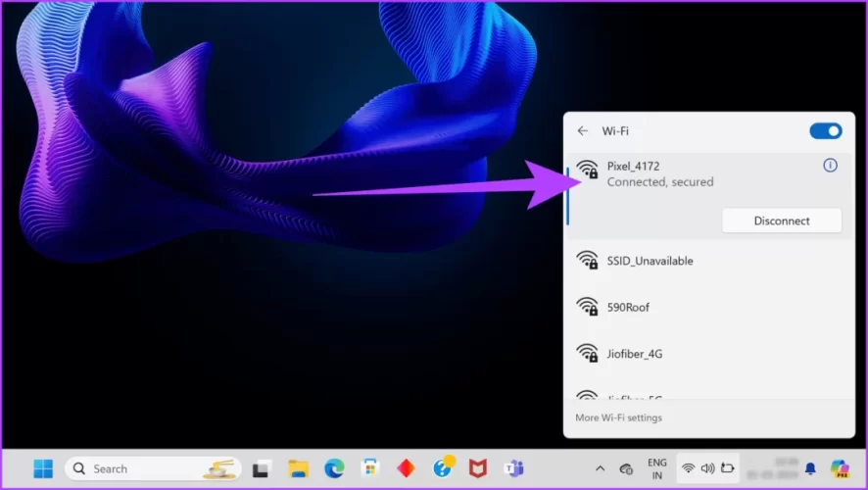Viewport: 868px width, 490px height.
Task: Open the notifications bell
Action: tap(810, 469)
